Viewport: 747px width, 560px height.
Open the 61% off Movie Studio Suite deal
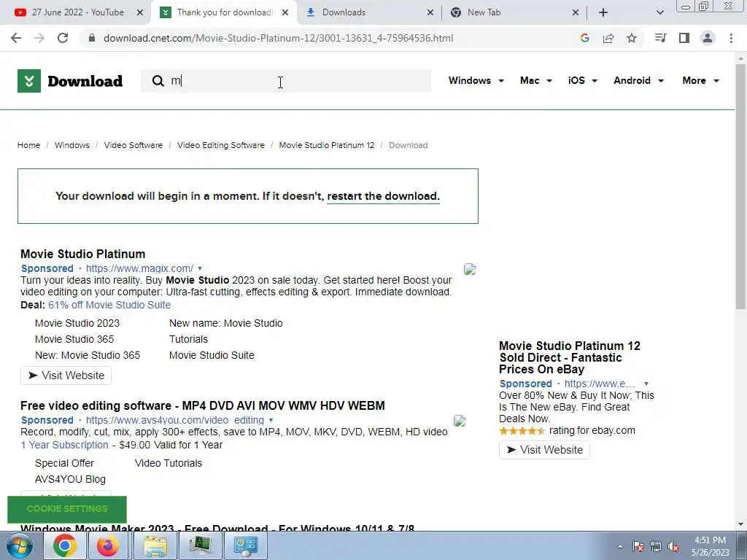[109, 305]
